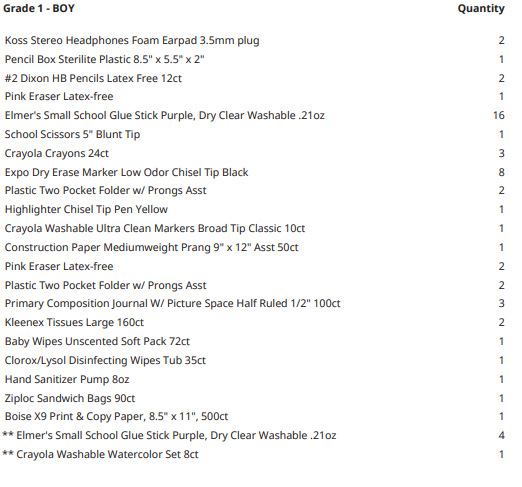Click the Kleenex Tissues Large 160ct item
Screen dimensions: 522x487
click(x=74, y=322)
